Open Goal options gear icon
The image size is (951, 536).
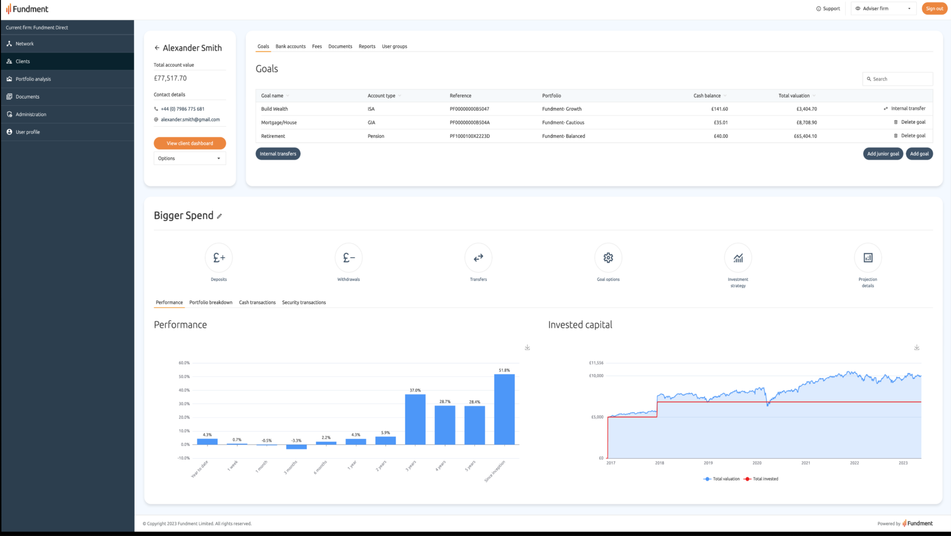608,258
